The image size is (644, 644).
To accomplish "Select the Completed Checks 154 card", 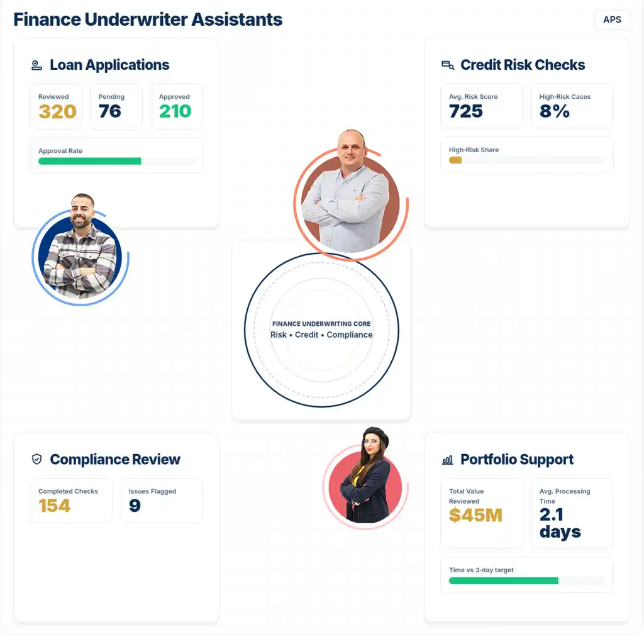I will pyautogui.click(x=70, y=501).
